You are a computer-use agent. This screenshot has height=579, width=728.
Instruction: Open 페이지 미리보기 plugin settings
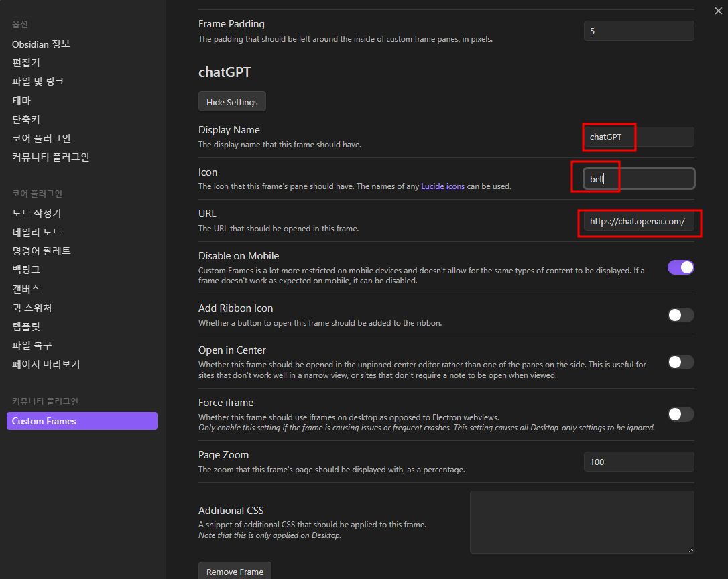click(x=46, y=364)
